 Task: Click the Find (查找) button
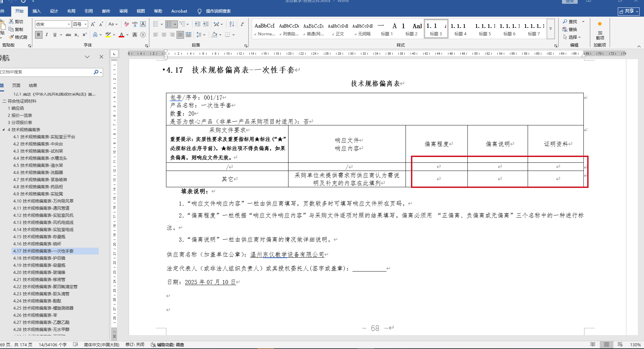pos(570,21)
